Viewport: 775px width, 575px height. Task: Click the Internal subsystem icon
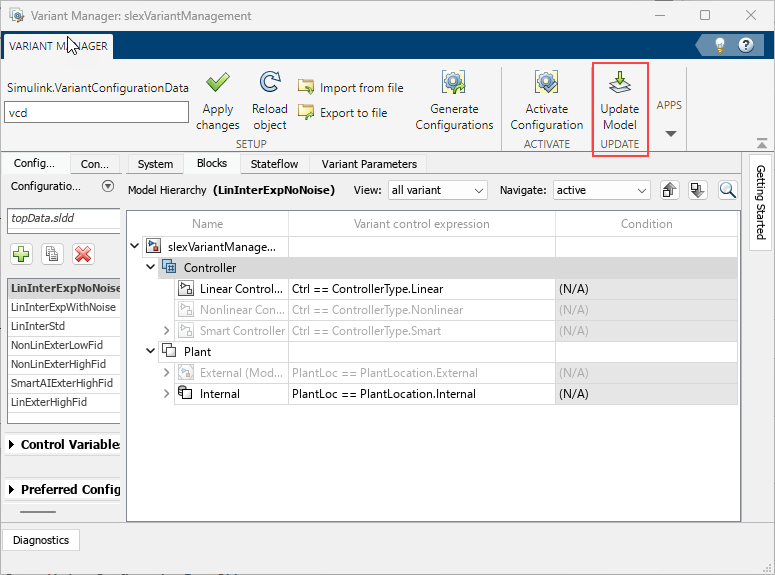[185, 393]
